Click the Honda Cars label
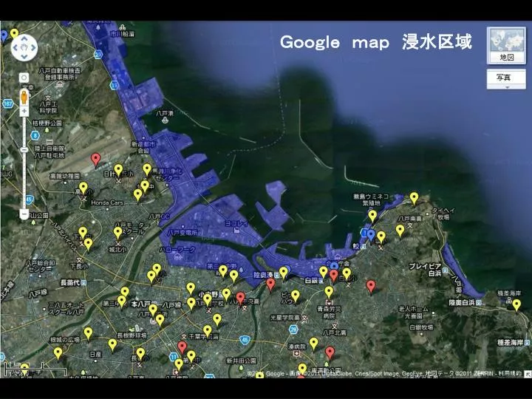532x399 pixels. (x=107, y=203)
